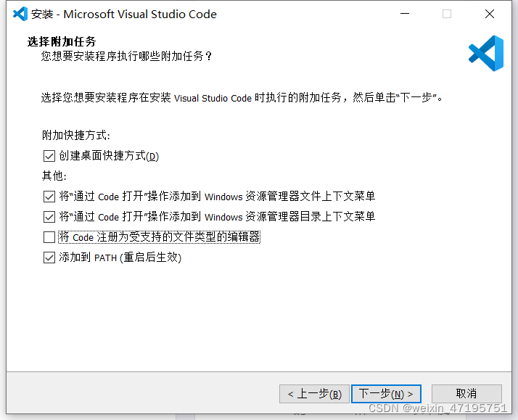Click window title 安装 - Microsoft Visual Studio Code
The height and width of the screenshot is (420, 518).
point(124,15)
